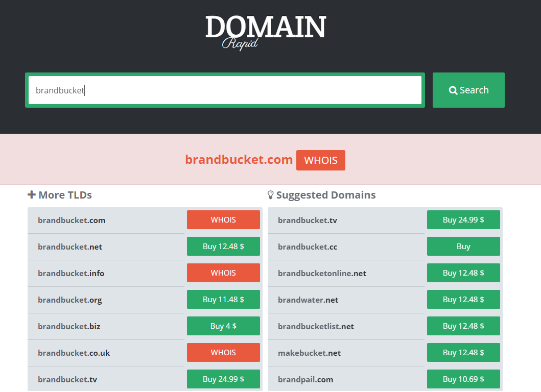Click the lightbulb icon beside Suggested Domains
541x392 pixels.
[271, 194]
